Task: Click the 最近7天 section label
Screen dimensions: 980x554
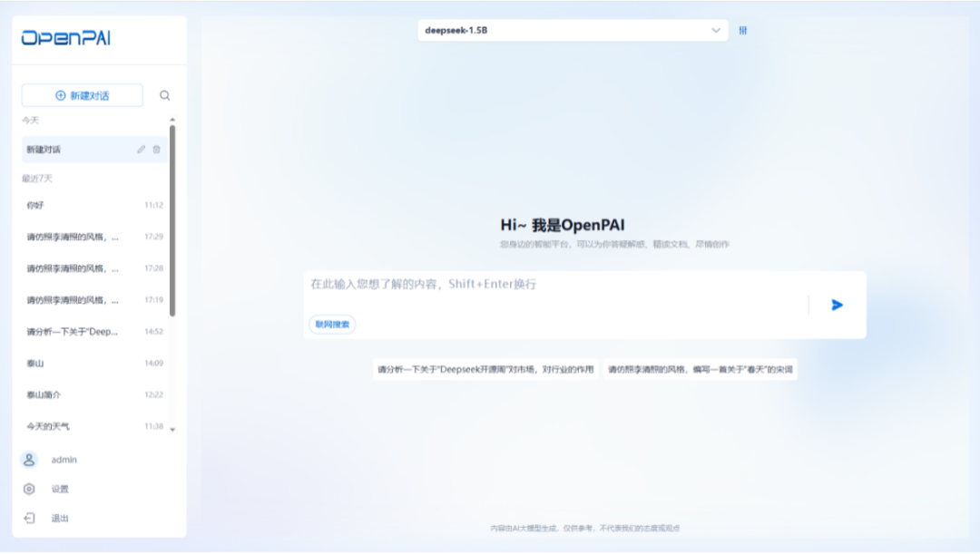Action: pyautogui.click(x=37, y=179)
